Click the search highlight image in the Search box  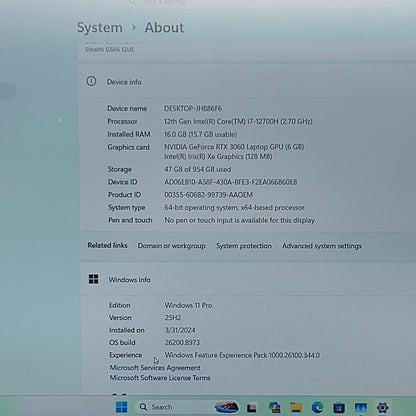pos(227,407)
